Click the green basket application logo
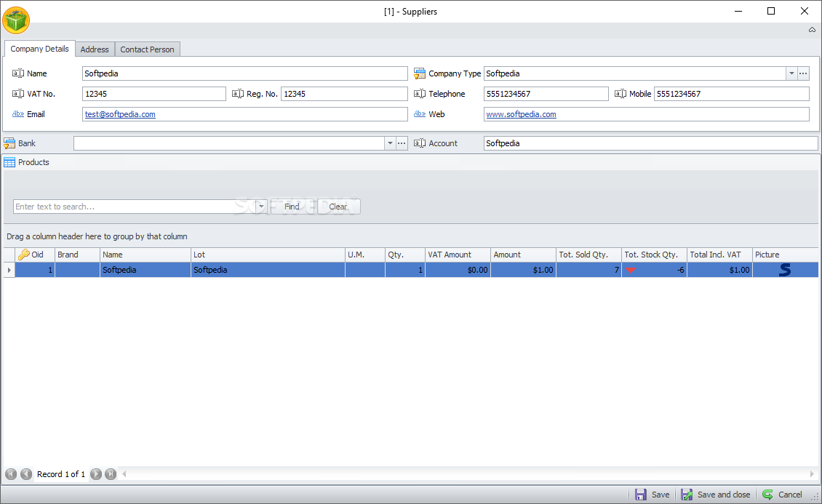Image resolution: width=822 pixels, height=504 pixels. (x=16, y=20)
